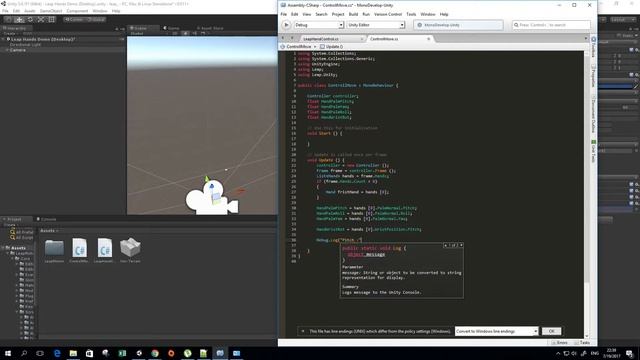Dismiss the line endings notification bar
The height and width of the screenshot is (360, 640).
[x=302, y=331]
